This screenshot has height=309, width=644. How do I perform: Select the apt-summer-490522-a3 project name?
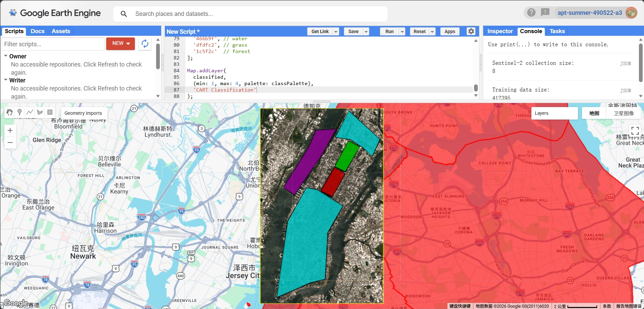tap(590, 13)
